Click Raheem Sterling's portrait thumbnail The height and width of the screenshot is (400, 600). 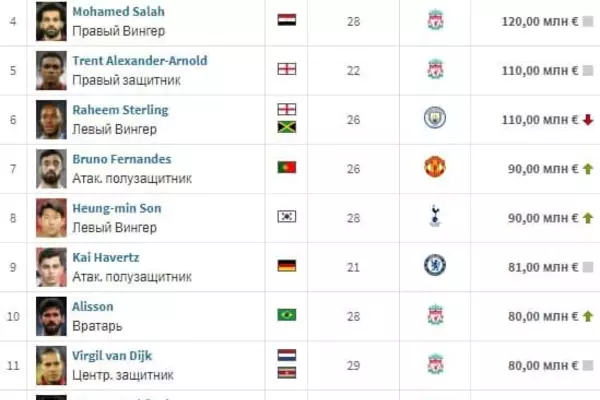(x=51, y=118)
